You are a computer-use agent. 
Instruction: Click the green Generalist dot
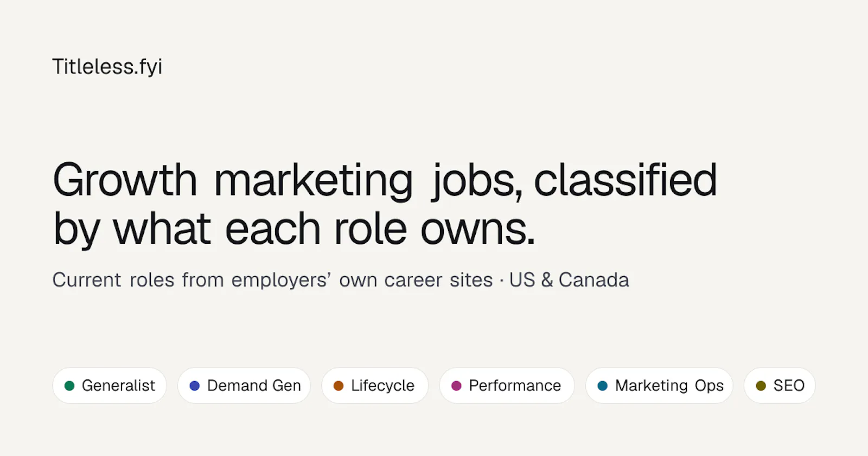(x=69, y=386)
